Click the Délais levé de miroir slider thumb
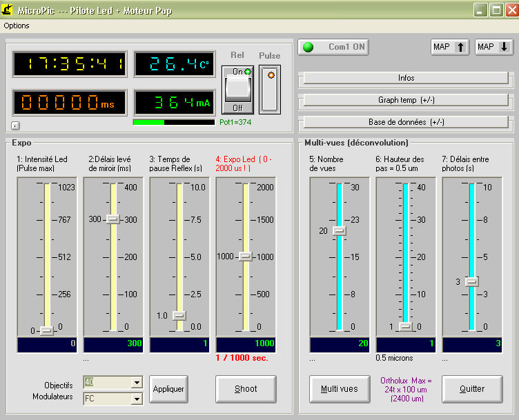Viewport: 519px width, 420px height. (113, 219)
